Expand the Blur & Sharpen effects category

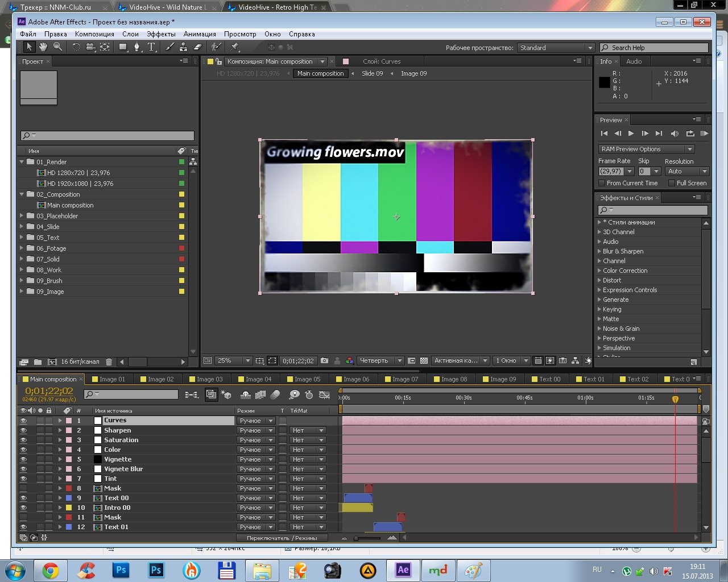tap(599, 251)
